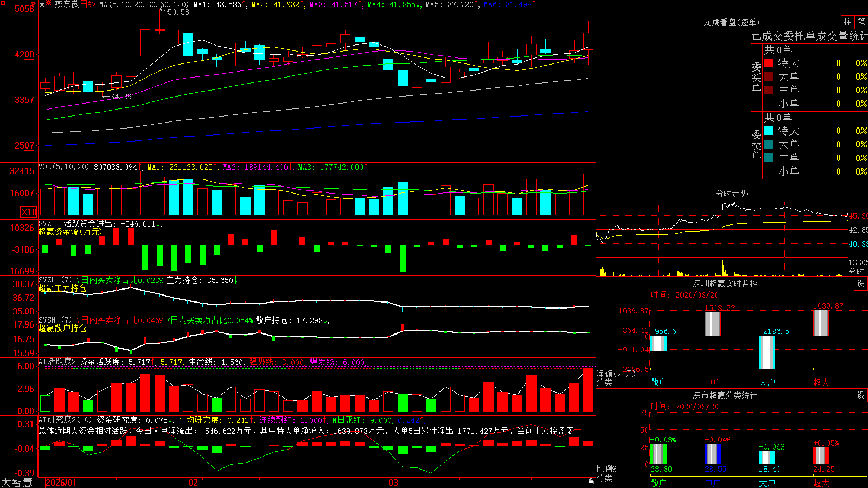The height and width of the screenshot is (488, 868).
Task: Click the MA1: 43.586 value
Action: (220, 4)
